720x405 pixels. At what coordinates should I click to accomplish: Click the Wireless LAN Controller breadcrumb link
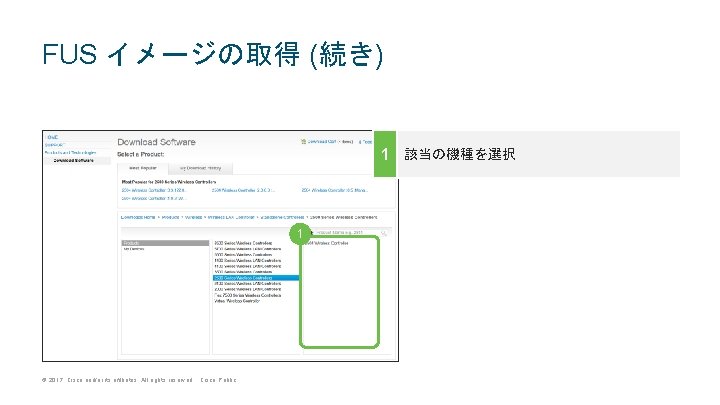coord(231,217)
